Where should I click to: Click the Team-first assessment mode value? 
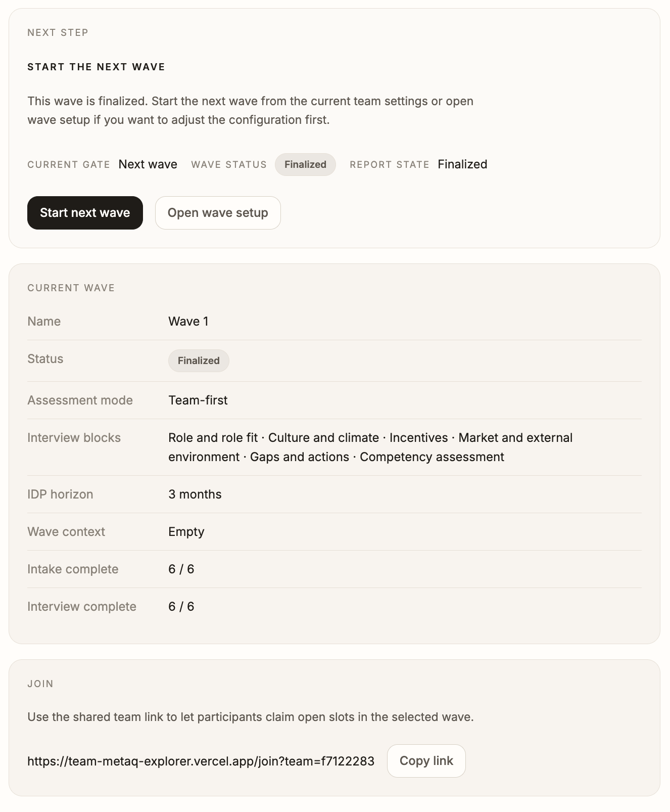pyautogui.click(x=198, y=400)
